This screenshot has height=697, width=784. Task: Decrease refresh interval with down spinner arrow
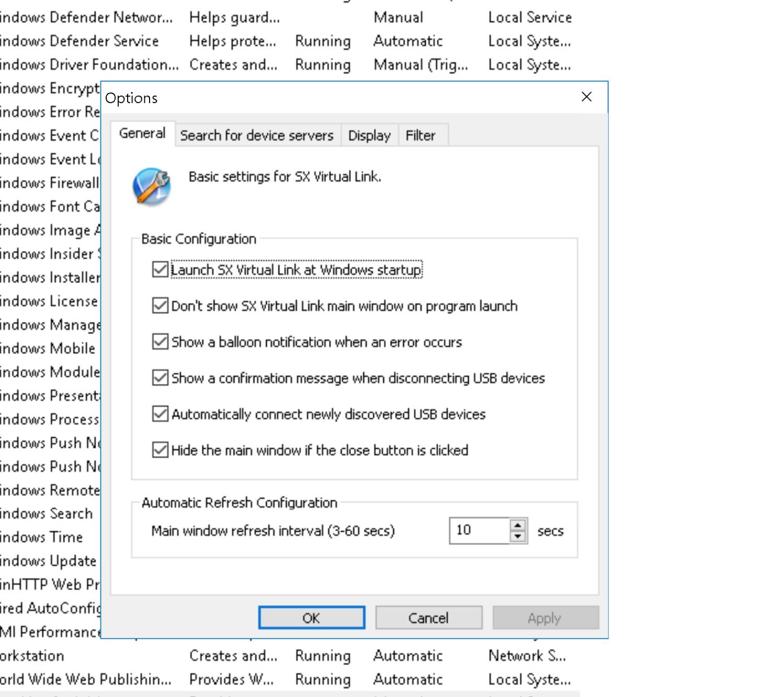pyautogui.click(x=518, y=536)
